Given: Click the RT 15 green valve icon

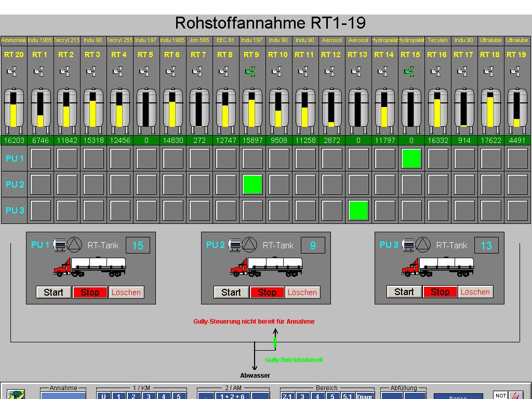Looking at the screenshot, I should (x=410, y=71).
